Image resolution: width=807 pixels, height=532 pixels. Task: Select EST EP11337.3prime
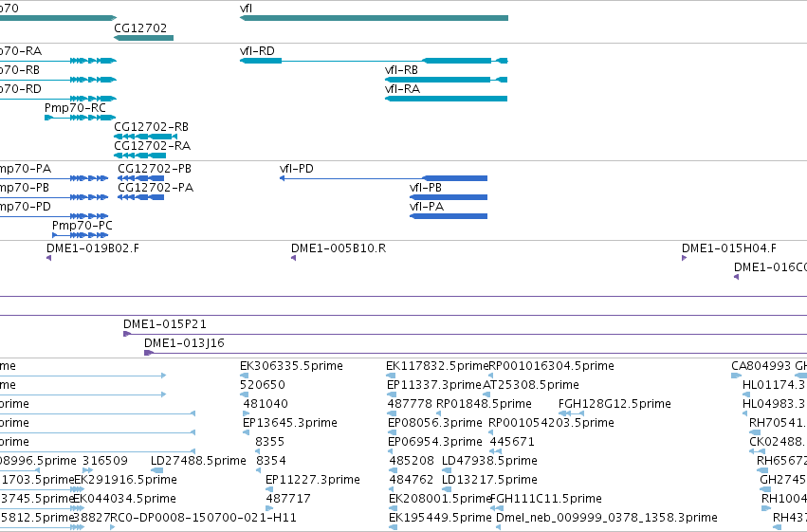coord(434,385)
